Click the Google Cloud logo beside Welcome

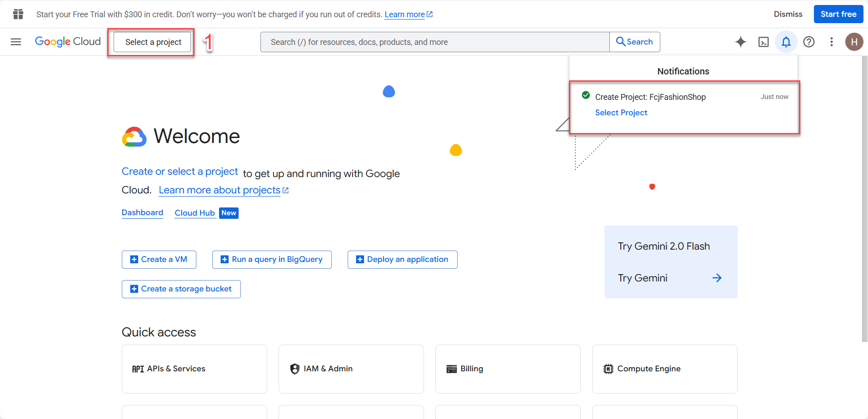click(134, 137)
